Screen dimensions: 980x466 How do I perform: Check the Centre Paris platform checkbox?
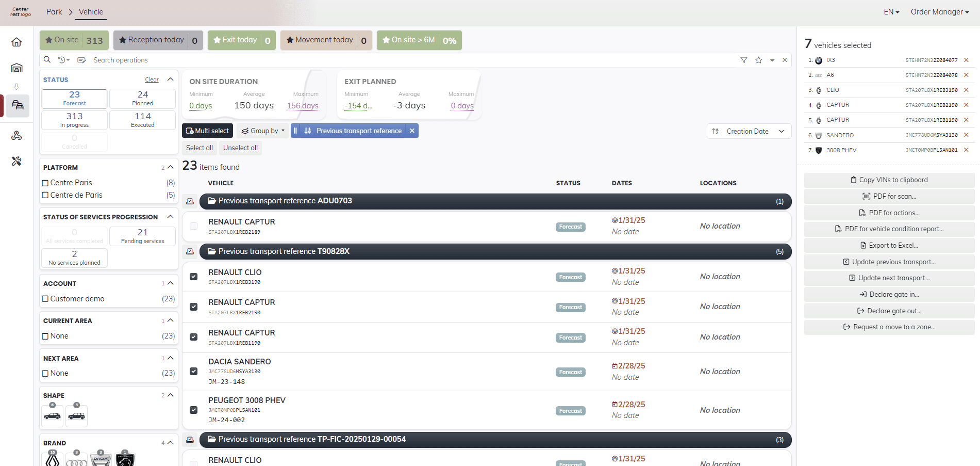coord(45,183)
